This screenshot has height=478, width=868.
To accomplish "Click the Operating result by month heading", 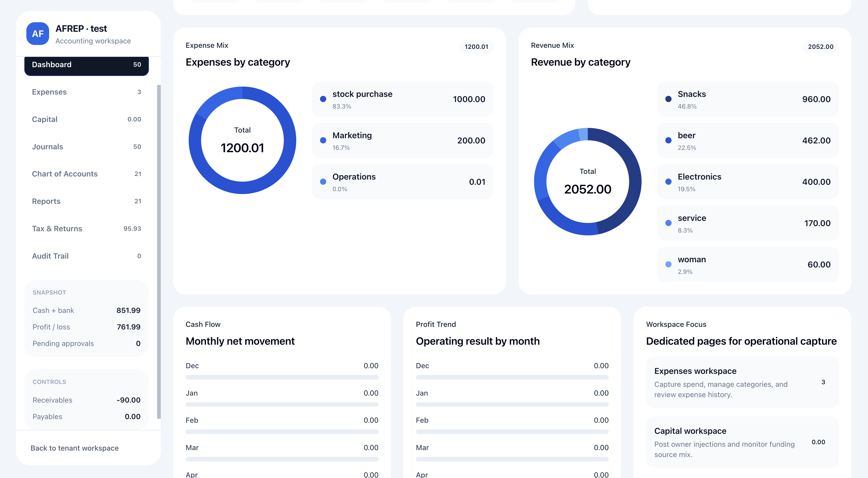I will [x=477, y=341].
